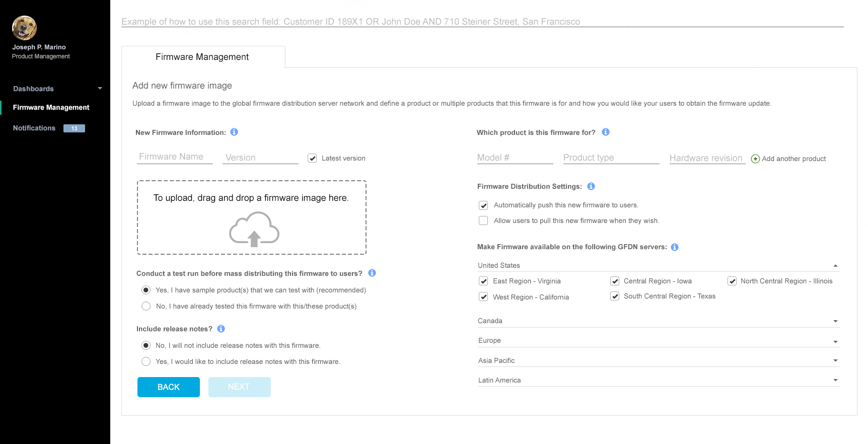The width and height of the screenshot is (868, 444).
Task: Uncheck the Latest version checkbox
Action: pos(312,158)
